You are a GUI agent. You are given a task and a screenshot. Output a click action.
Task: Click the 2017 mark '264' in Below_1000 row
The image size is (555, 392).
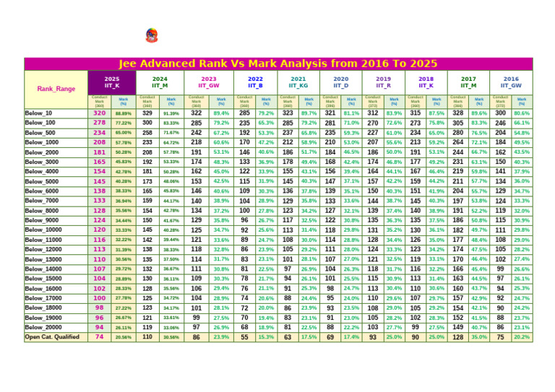[x=458, y=142]
